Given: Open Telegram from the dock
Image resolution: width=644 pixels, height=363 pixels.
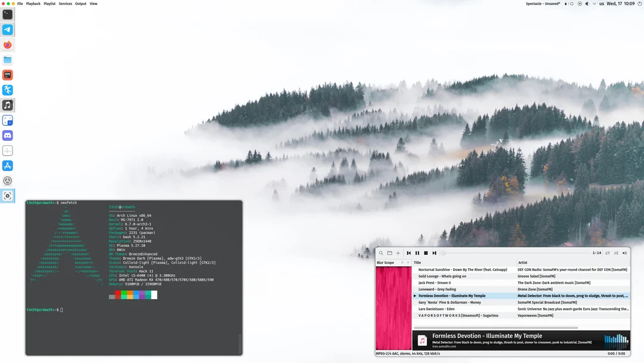Looking at the screenshot, I should click(7, 29).
